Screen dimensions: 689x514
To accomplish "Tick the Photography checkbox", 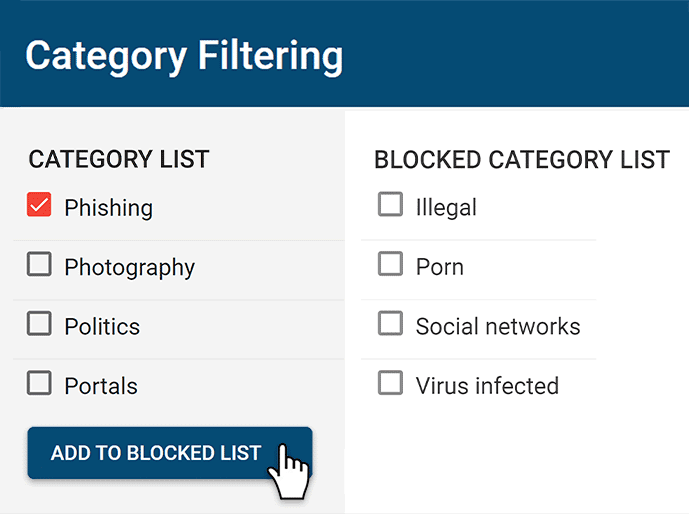I will pos(39,265).
